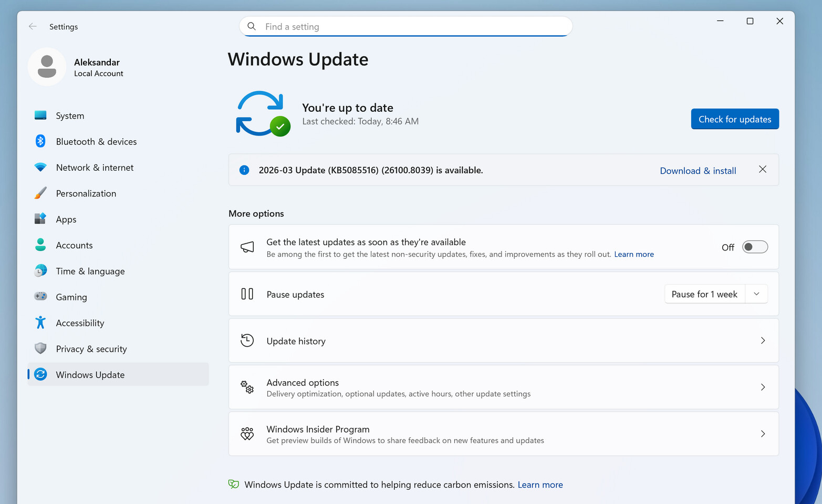
Task: Select the Gaming controller icon
Action: click(40, 297)
